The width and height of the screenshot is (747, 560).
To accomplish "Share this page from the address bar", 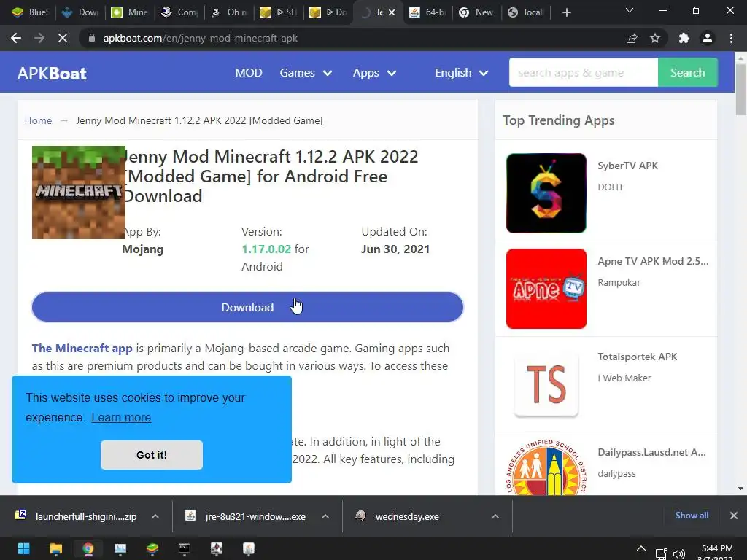I will [632, 38].
